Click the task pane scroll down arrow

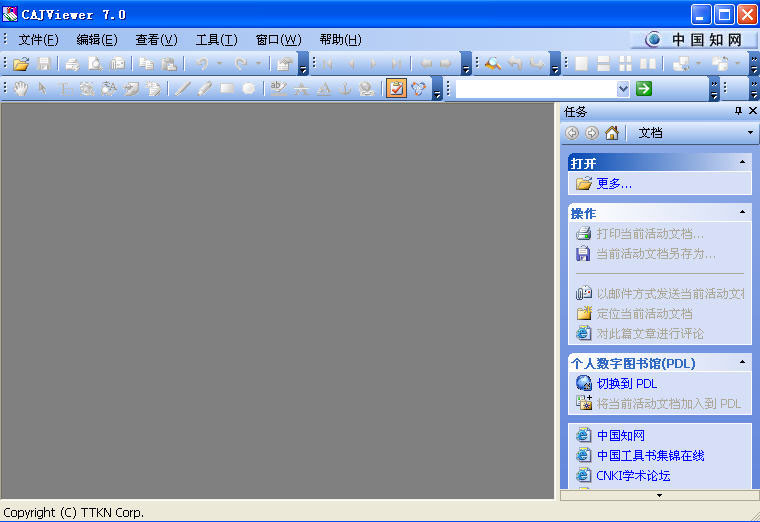tap(659, 495)
